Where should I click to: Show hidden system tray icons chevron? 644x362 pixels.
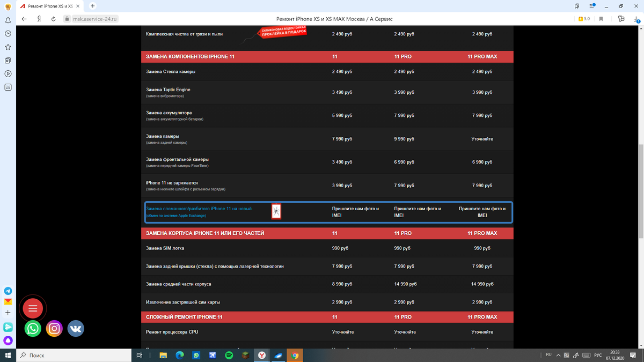click(558, 355)
